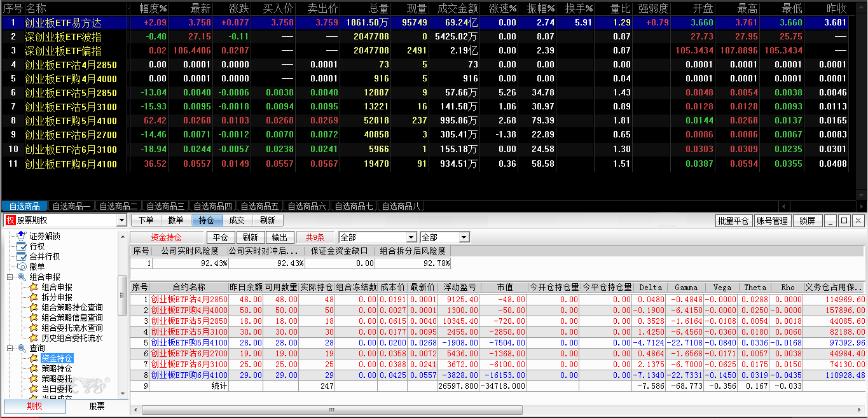
Task: Click the star icon beside 拆分申报
Action: click(x=34, y=297)
